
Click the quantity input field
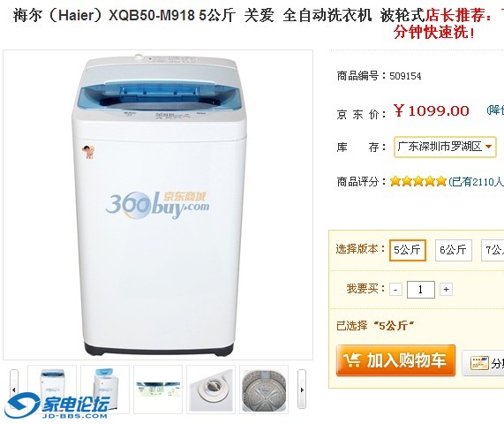pyautogui.click(x=421, y=290)
